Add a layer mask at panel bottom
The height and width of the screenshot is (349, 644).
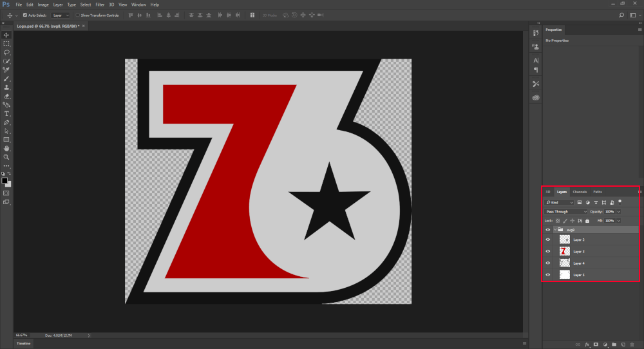pos(596,344)
